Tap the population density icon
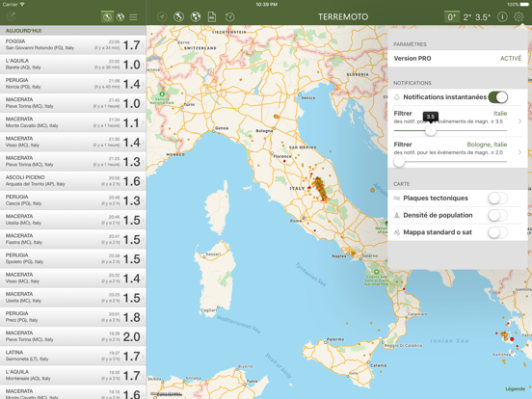Screen dimensions: 532x399 pyautogui.click(x=397, y=215)
